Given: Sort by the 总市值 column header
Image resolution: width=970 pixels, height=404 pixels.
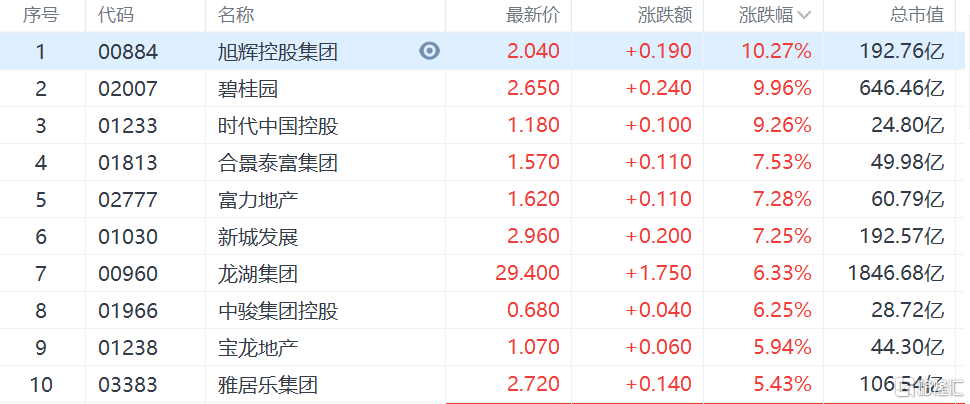Looking at the screenshot, I should pyautogui.click(x=917, y=15).
